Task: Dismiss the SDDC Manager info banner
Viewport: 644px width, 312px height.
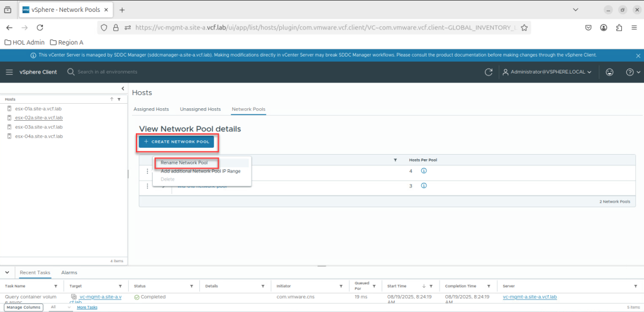Action: [x=638, y=55]
